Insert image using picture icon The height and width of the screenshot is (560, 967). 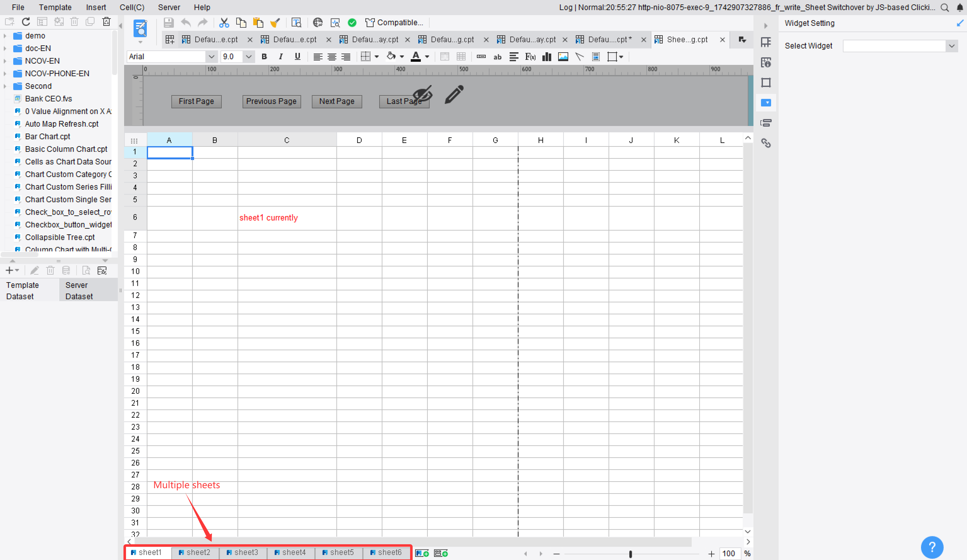(x=563, y=57)
